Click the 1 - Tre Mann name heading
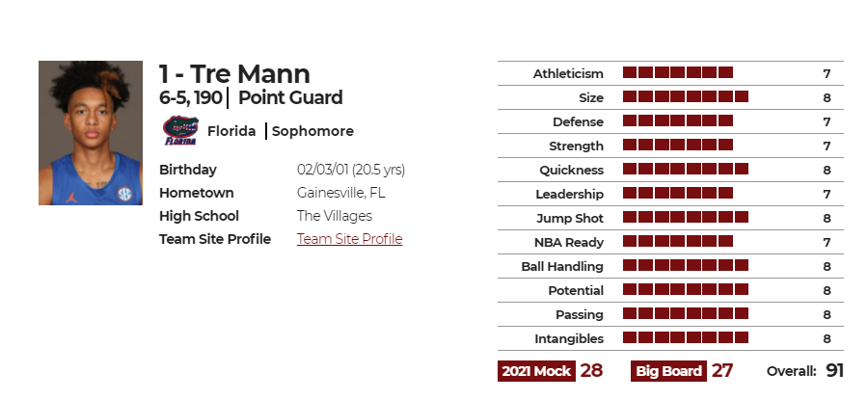Screen dimensions: 868x400 pyautogui.click(x=234, y=74)
